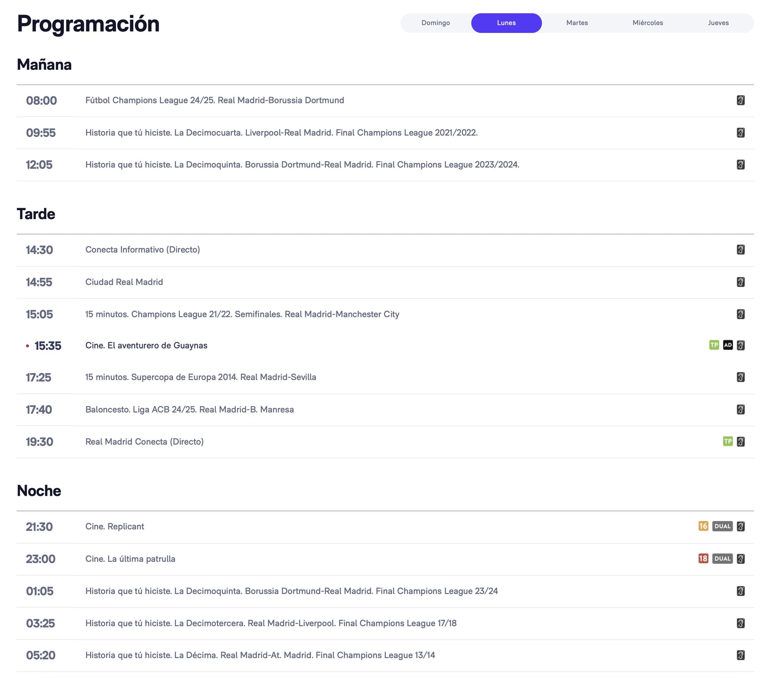Click lock icon next to Historia Decimocuarta 09:55
Image resolution: width=784 pixels, height=678 pixels.
pos(742,132)
